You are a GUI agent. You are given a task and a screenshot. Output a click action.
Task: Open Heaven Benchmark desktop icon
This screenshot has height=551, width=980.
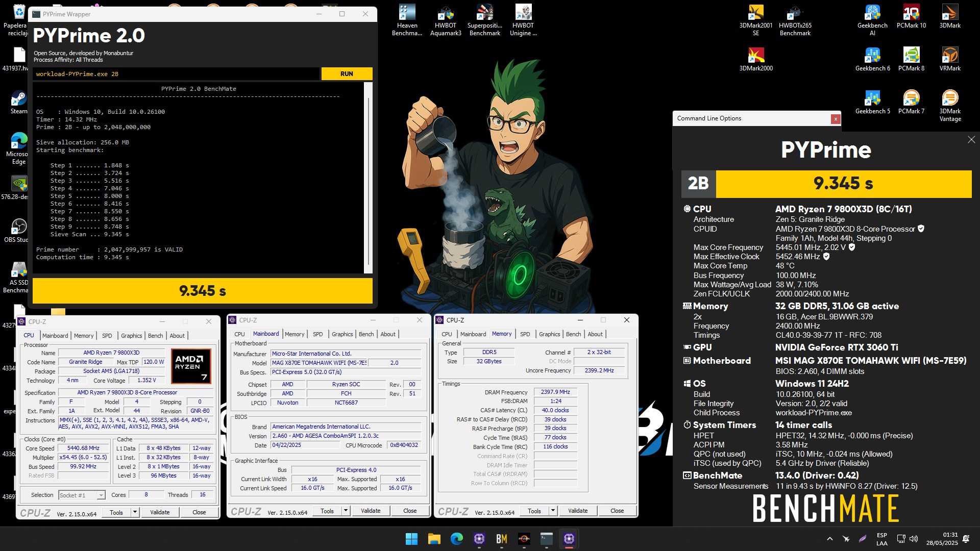point(407,20)
